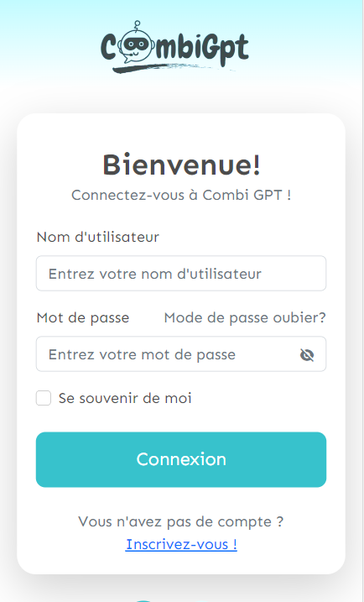The width and height of the screenshot is (364, 602).
Task: Open the "Mode de passe oubier?" link
Action: point(245,318)
